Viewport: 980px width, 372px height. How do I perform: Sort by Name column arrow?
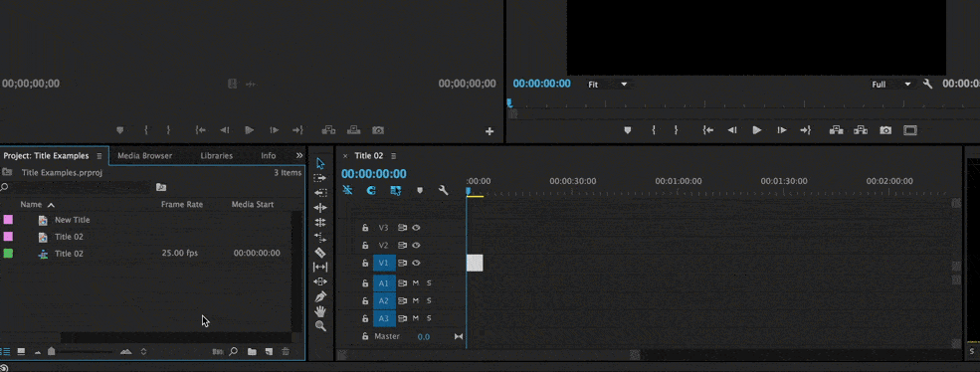(x=52, y=205)
